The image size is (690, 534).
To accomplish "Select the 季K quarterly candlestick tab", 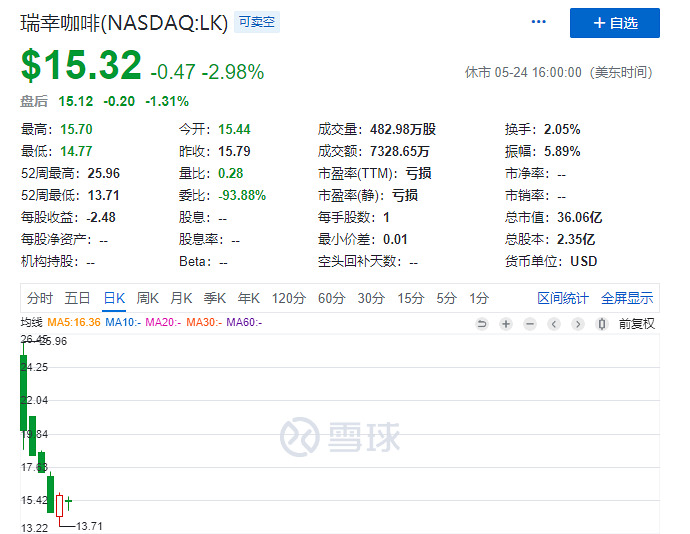I will (215, 298).
